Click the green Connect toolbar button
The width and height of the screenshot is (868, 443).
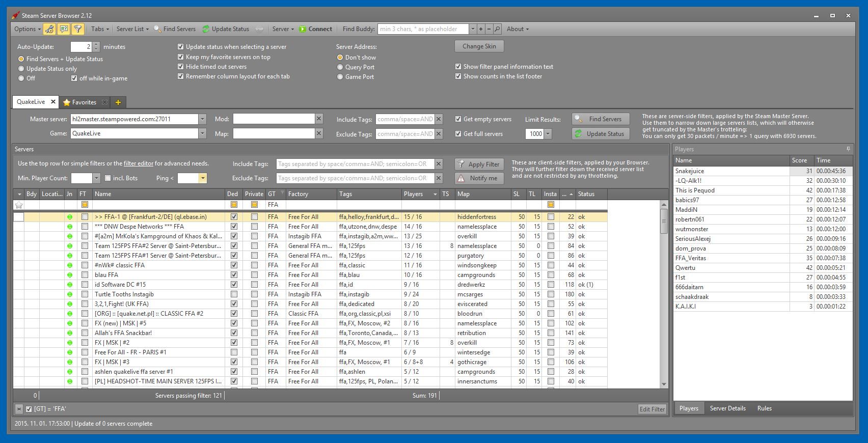316,29
